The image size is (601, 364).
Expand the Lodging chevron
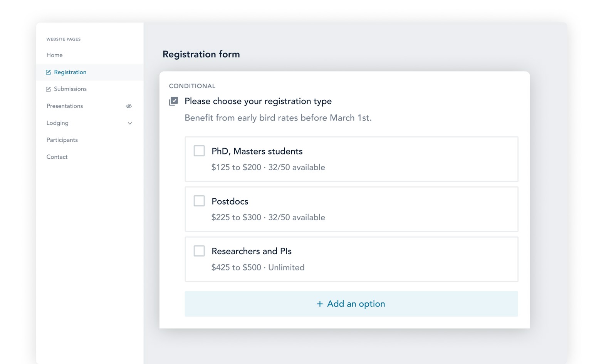pyautogui.click(x=130, y=123)
